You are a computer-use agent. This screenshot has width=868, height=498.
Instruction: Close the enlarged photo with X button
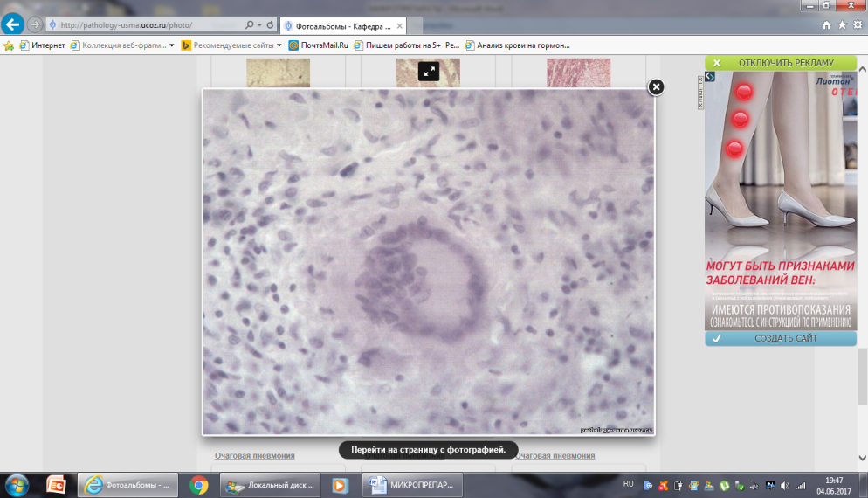click(656, 87)
